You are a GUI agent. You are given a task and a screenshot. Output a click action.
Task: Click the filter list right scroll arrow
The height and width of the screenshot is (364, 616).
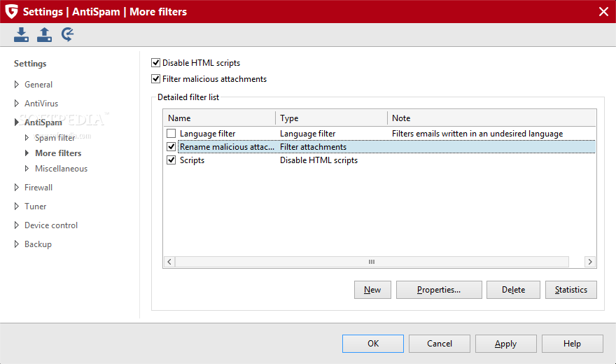pyautogui.click(x=590, y=262)
